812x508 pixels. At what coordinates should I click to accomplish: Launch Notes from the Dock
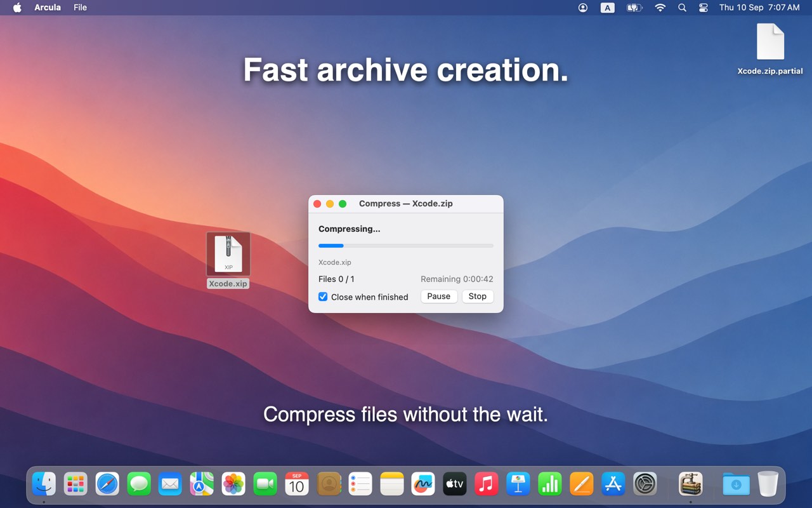[392, 485]
